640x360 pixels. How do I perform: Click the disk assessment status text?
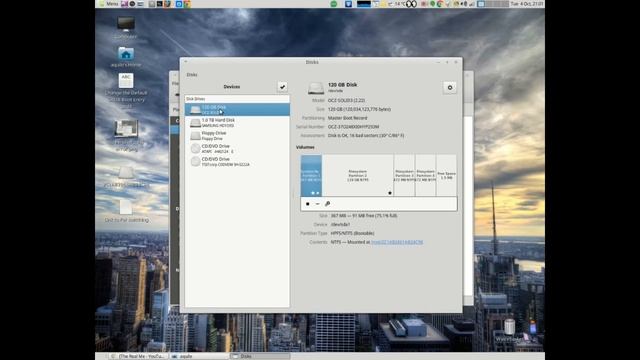(366, 136)
